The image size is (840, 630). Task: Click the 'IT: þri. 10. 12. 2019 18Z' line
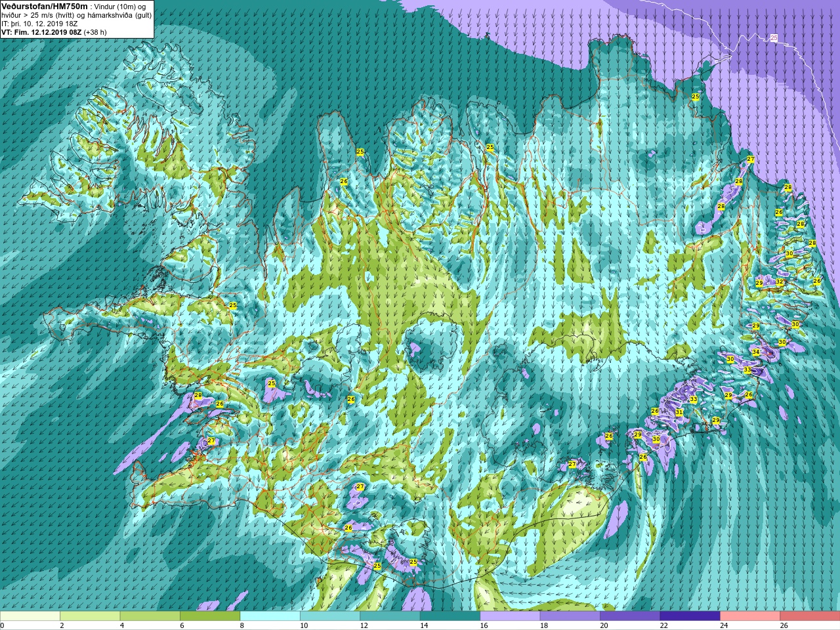39,23
